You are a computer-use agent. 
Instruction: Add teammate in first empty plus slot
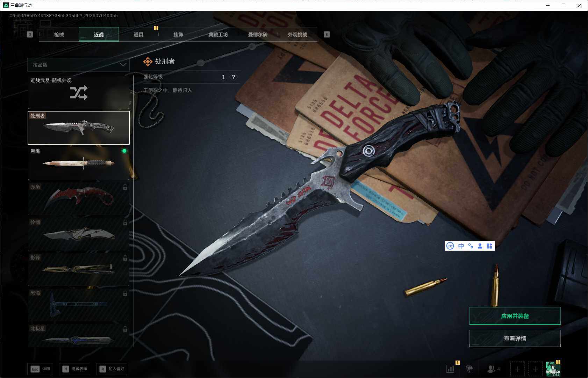pos(518,369)
